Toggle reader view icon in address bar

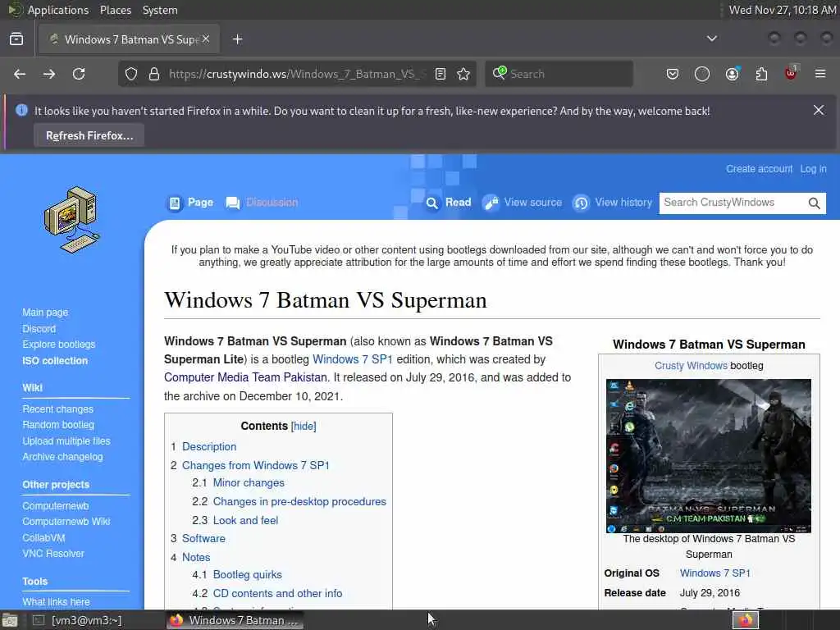pos(441,74)
